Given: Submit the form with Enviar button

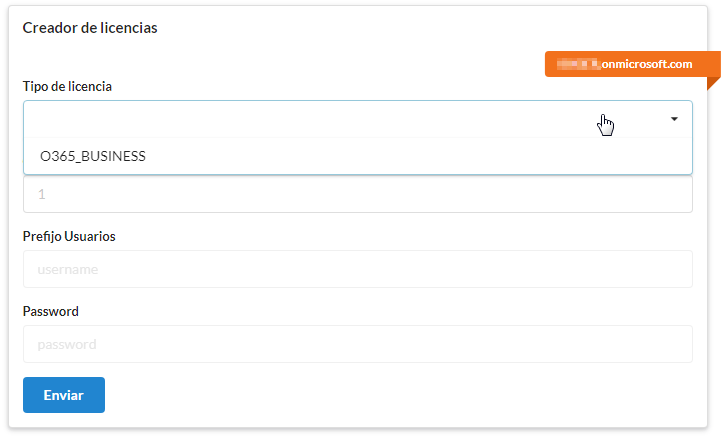Looking at the screenshot, I should pyautogui.click(x=64, y=395).
